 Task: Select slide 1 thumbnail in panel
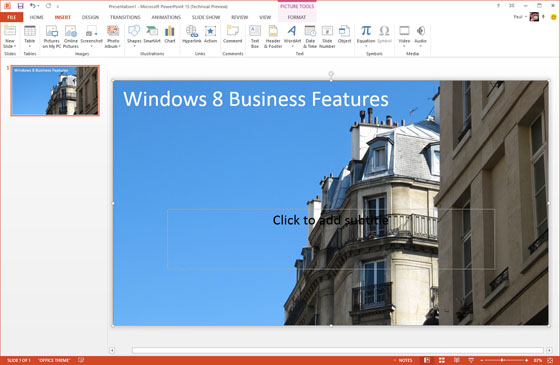[55, 91]
